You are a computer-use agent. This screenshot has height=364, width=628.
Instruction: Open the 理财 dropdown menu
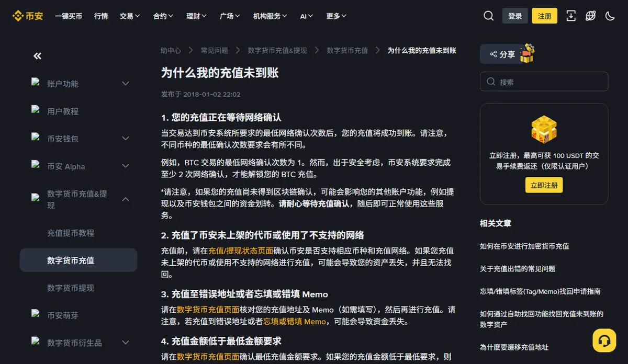(x=197, y=16)
